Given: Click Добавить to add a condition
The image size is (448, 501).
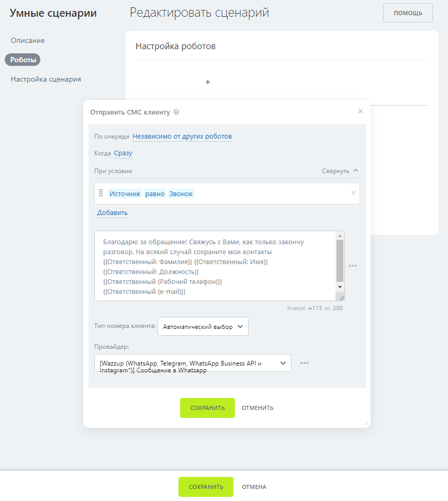Looking at the screenshot, I should click(x=113, y=213).
